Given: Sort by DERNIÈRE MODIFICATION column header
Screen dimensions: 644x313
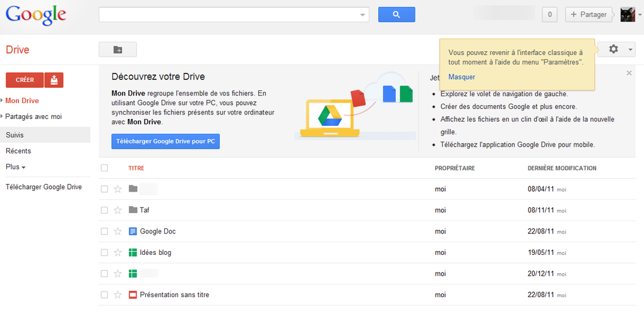Looking at the screenshot, I should (562, 168).
